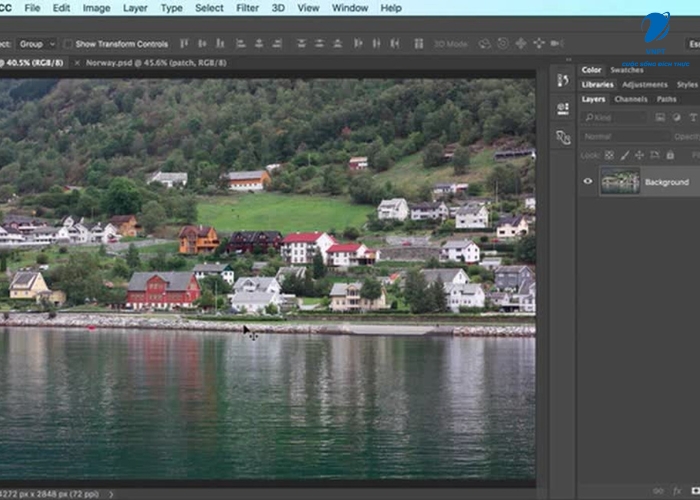Open the Filter menu
700x500 pixels.
point(247,8)
